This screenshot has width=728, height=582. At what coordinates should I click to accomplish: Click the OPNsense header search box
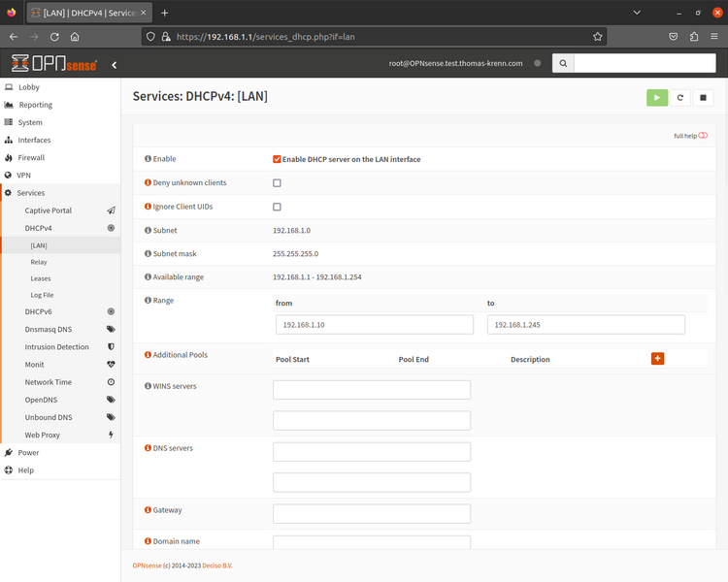click(645, 63)
